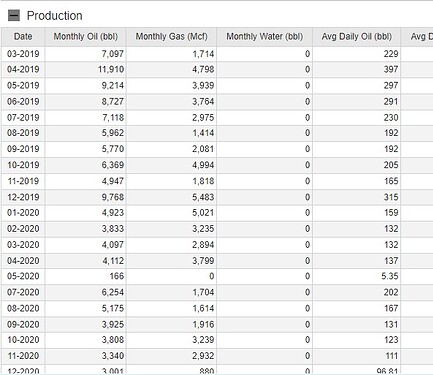Click the 4,994 monthly gas value
Viewport: 433px width, 375px height.
pyautogui.click(x=203, y=165)
